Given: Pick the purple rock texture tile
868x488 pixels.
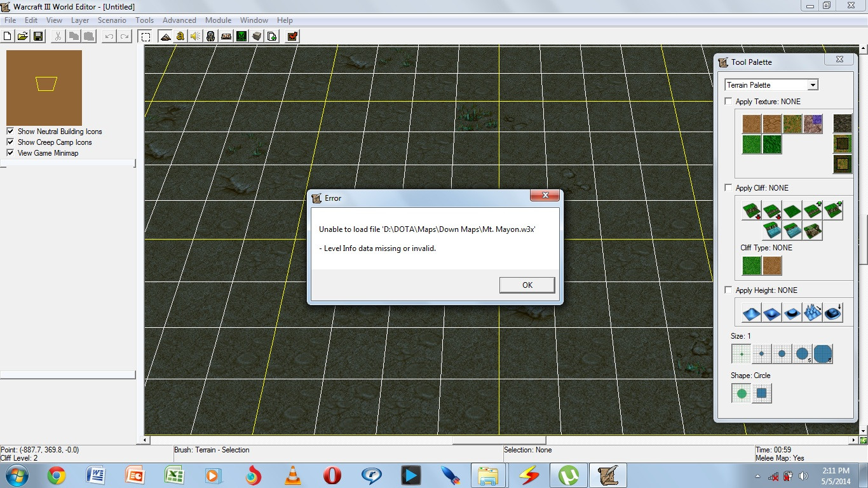Looking at the screenshot, I should [813, 124].
